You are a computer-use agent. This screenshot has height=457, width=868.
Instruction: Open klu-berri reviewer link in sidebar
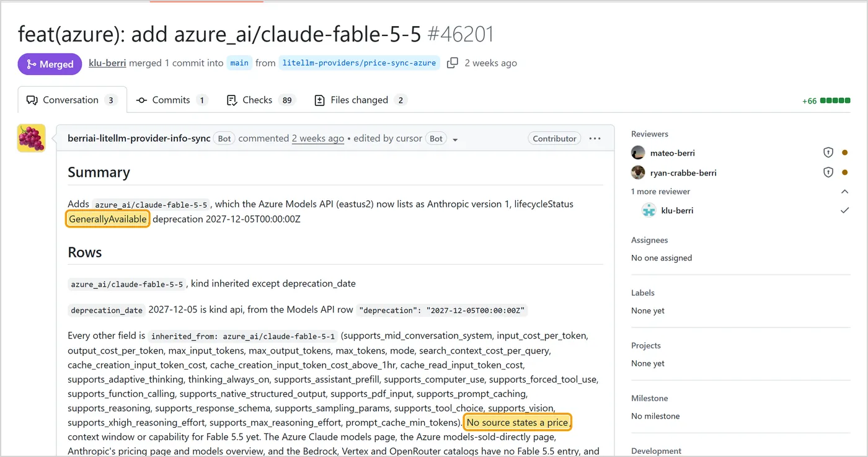(x=677, y=211)
